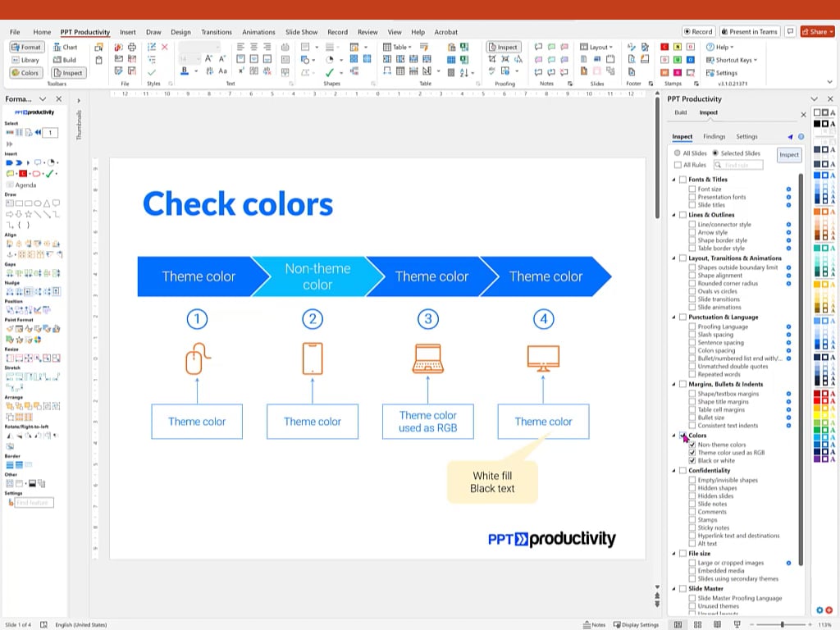The width and height of the screenshot is (840, 630).
Task: Collapse the Fonts & Titles tree group
Action: [x=673, y=180]
